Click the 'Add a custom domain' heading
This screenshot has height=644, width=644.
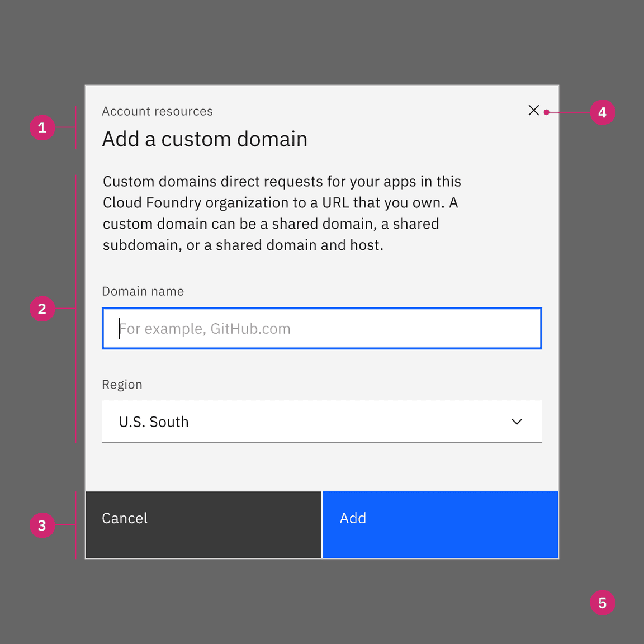tap(205, 139)
